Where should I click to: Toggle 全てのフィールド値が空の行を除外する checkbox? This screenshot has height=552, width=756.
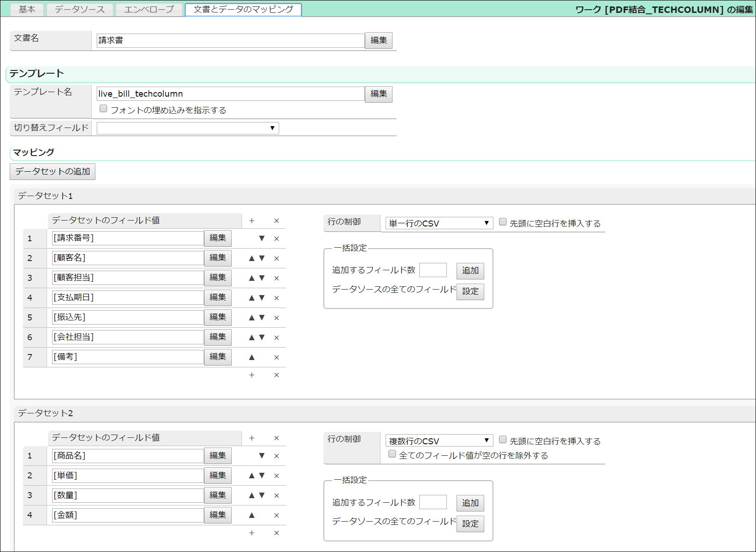click(x=392, y=454)
